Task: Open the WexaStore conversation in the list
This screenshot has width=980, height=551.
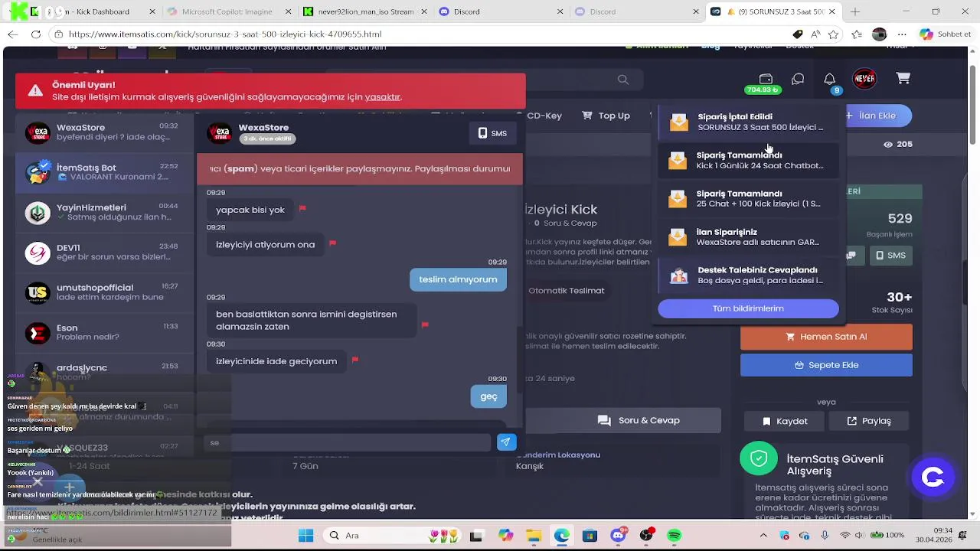Action: (x=103, y=132)
